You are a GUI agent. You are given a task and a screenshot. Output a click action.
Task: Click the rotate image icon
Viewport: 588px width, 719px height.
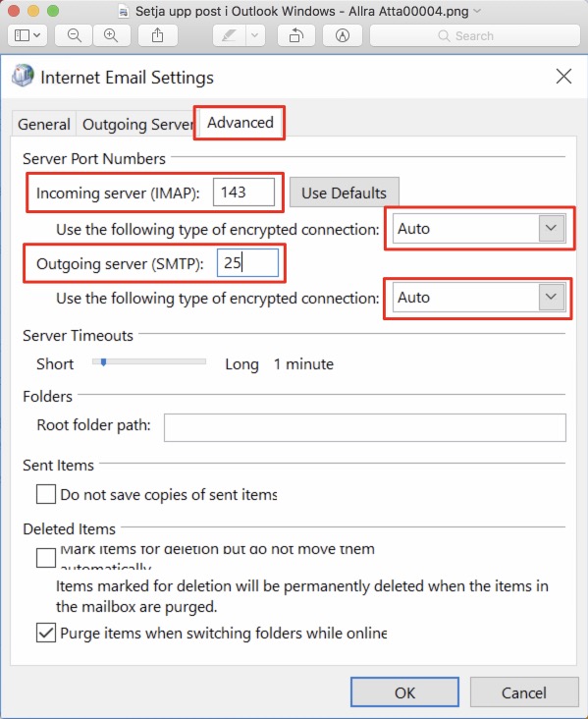(296, 35)
